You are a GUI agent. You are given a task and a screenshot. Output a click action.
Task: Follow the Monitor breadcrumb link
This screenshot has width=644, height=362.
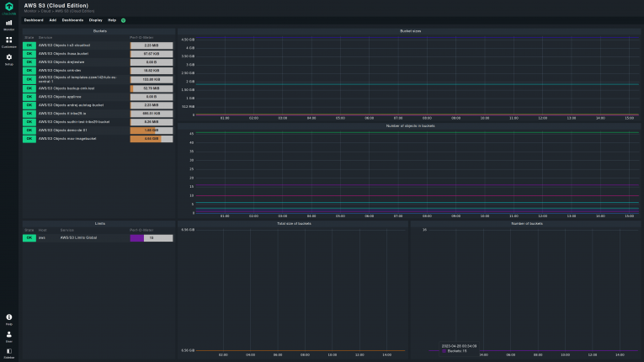[x=30, y=11]
